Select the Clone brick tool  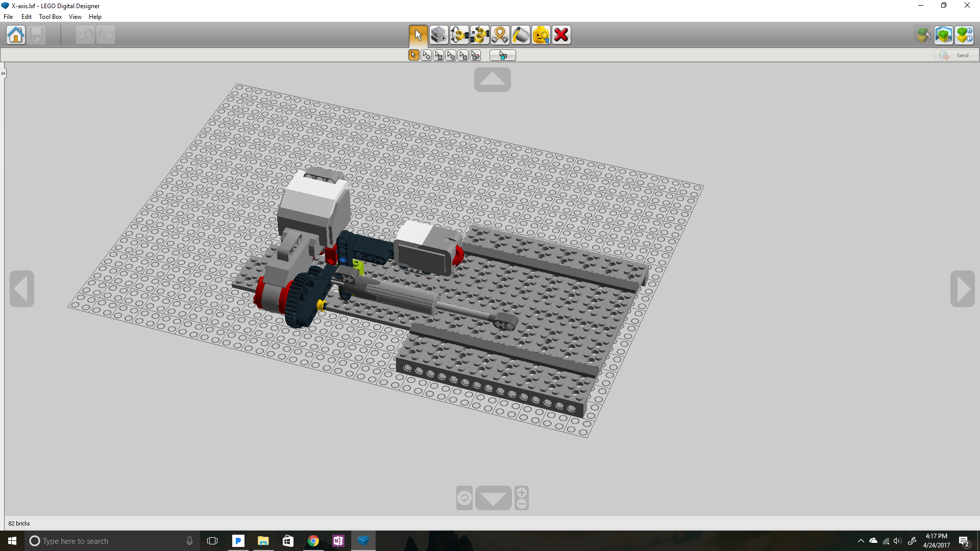[438, 35]
